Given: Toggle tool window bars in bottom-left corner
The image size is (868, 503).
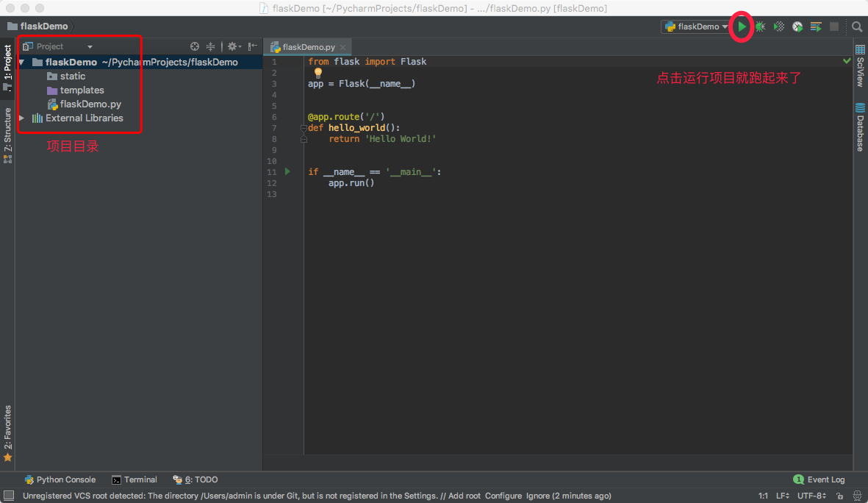Looking at the screenshot, I should 8,496.
